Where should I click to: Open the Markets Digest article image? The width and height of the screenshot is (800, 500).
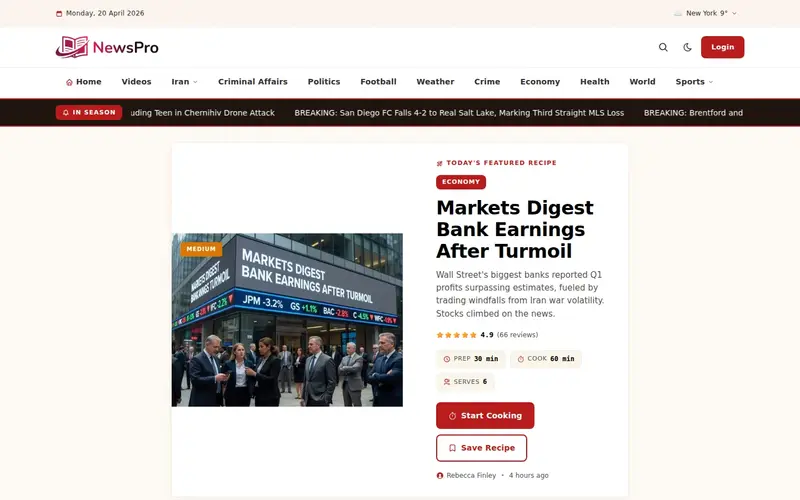pyautogui.click(x=287, y=320)
